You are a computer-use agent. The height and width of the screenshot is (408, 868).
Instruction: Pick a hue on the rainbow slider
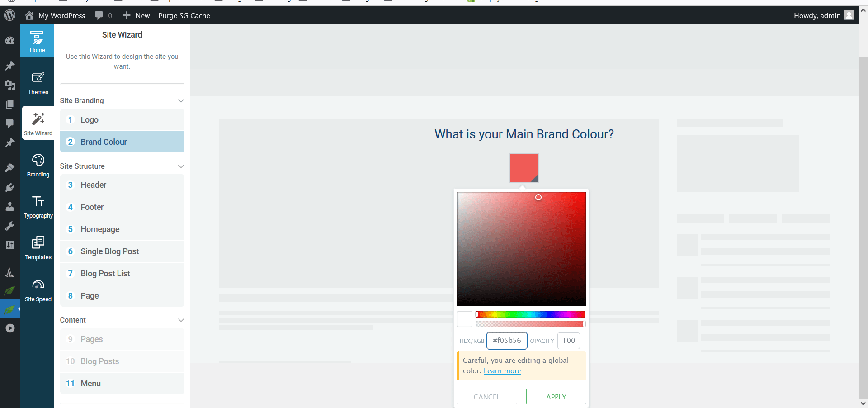tap(531, 314)
